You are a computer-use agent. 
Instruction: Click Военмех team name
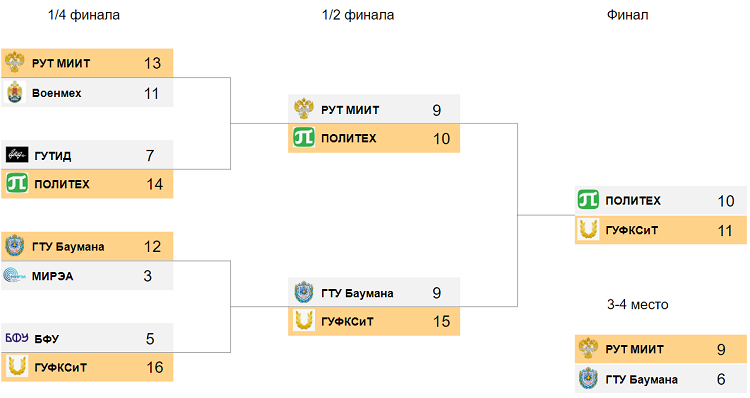click(56, 93)
